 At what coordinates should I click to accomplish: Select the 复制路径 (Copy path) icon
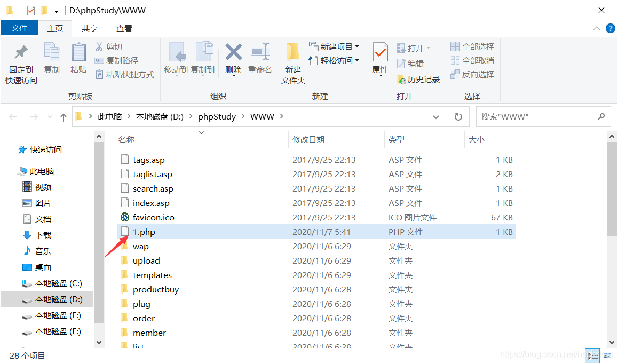[x=99, y=60]
